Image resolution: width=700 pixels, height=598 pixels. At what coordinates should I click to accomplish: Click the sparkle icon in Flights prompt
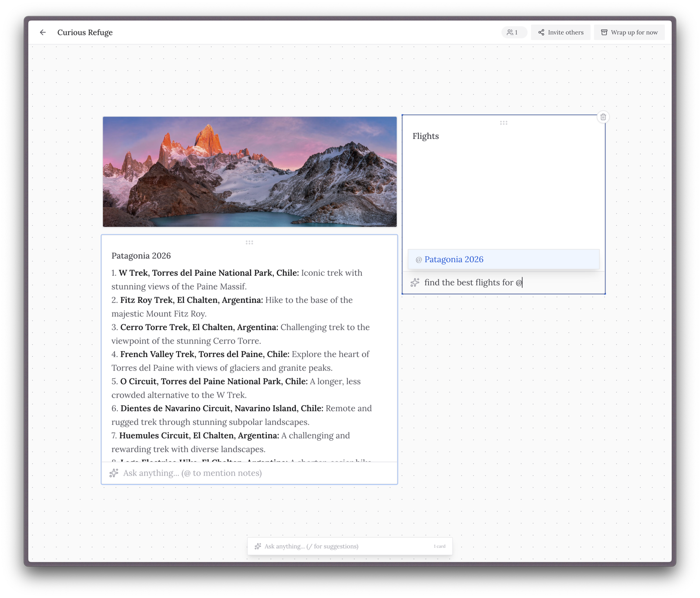(x=415, y=282)
